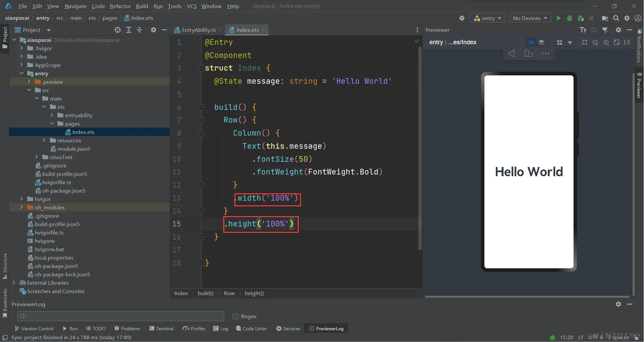Close the Index.ets editor tab
The width and height of the screenshot is (644, 342).
(x=264, y=30)
